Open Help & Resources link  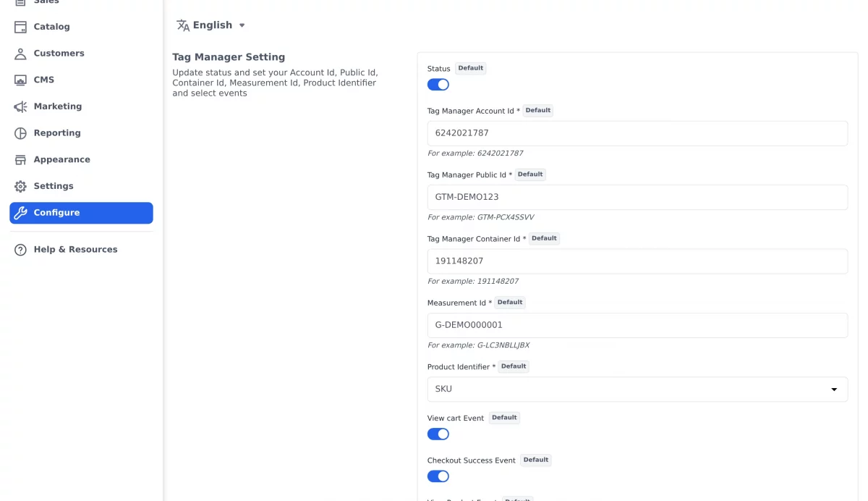click(x=81, y=250)
